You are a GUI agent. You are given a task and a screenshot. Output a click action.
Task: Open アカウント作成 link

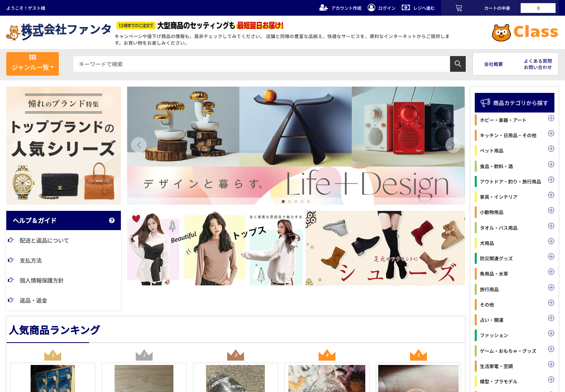(x=346, y=8)
